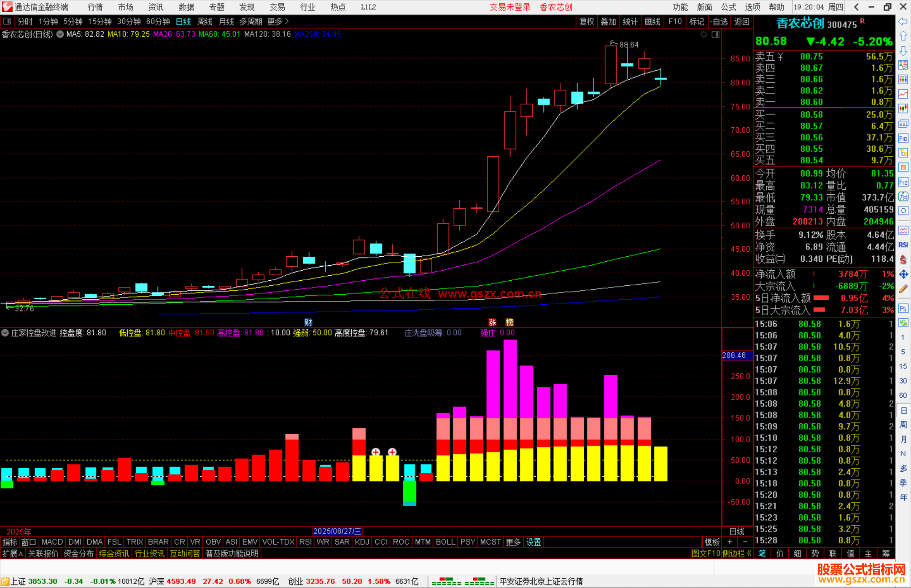Click the 交易未登录 login link
911x588 pixels.
(x=510, y=7)
